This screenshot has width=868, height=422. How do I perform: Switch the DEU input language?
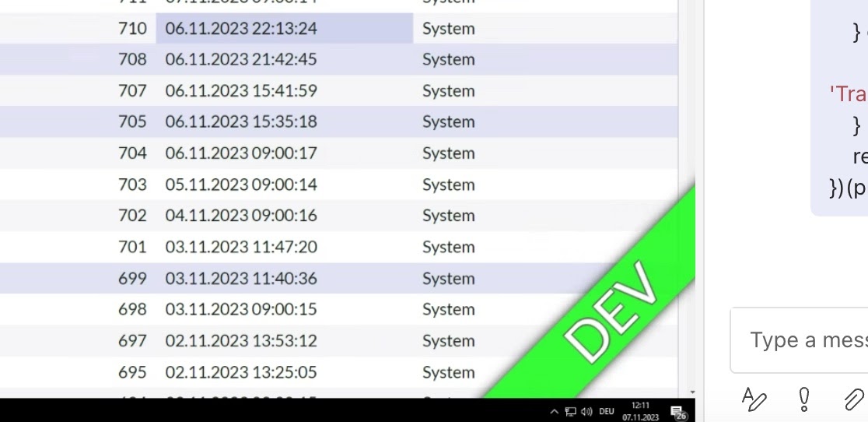607,411
